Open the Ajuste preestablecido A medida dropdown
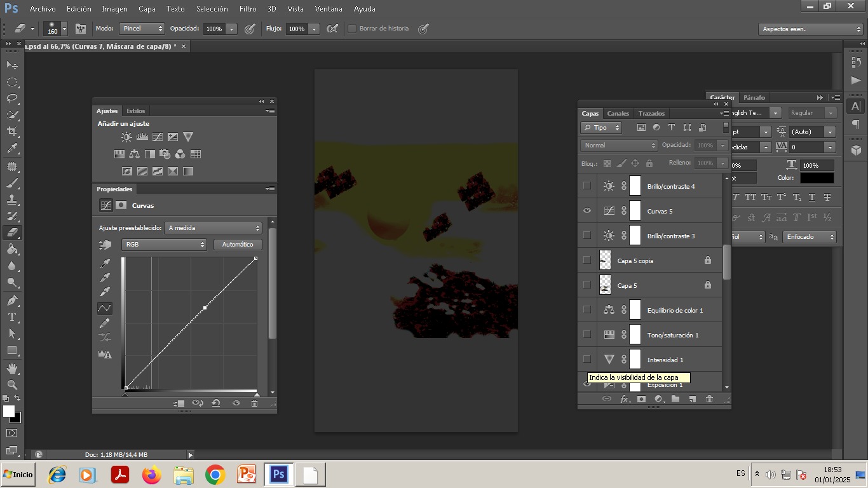Screen dimensions: 868x488 click(x=214, y=227)
